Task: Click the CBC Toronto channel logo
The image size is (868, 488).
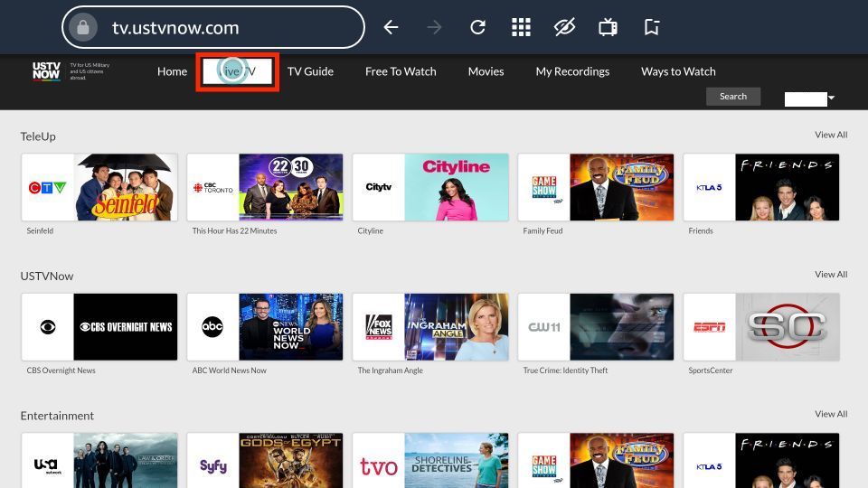Action: [213, 188]
